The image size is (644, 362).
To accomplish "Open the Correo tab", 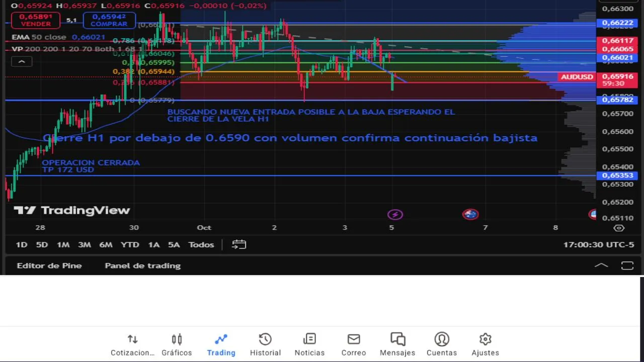I will pos(354,345).
